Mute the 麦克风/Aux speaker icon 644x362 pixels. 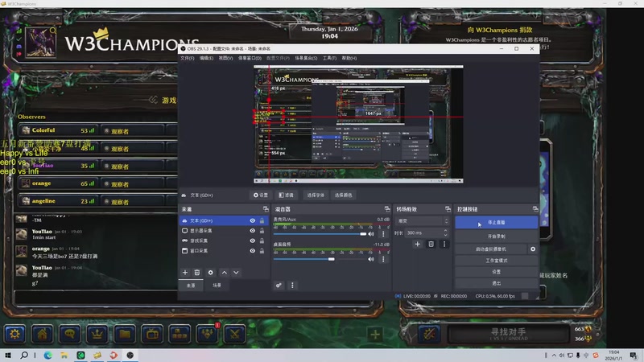[371, 234]
